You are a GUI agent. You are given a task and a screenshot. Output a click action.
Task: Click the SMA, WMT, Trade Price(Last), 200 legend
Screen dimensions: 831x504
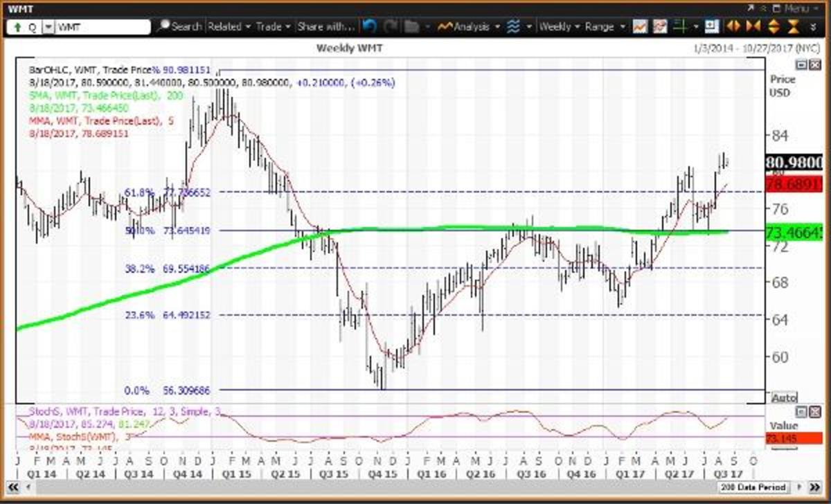click(106, 95)
